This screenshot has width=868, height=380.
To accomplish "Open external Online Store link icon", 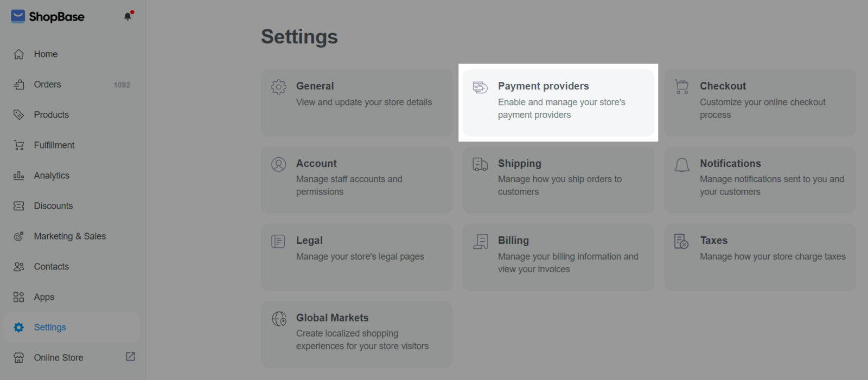I will (x=130, y=357).
